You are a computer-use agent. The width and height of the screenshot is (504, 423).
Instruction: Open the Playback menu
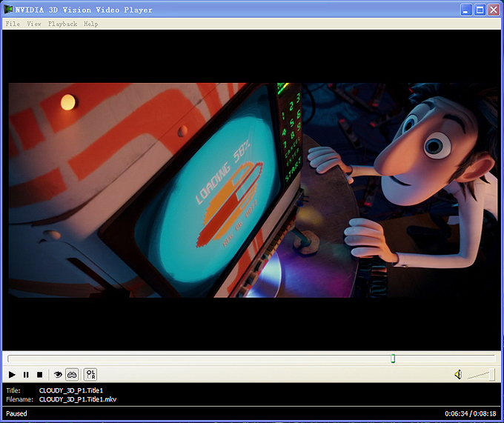pos(63,24)
